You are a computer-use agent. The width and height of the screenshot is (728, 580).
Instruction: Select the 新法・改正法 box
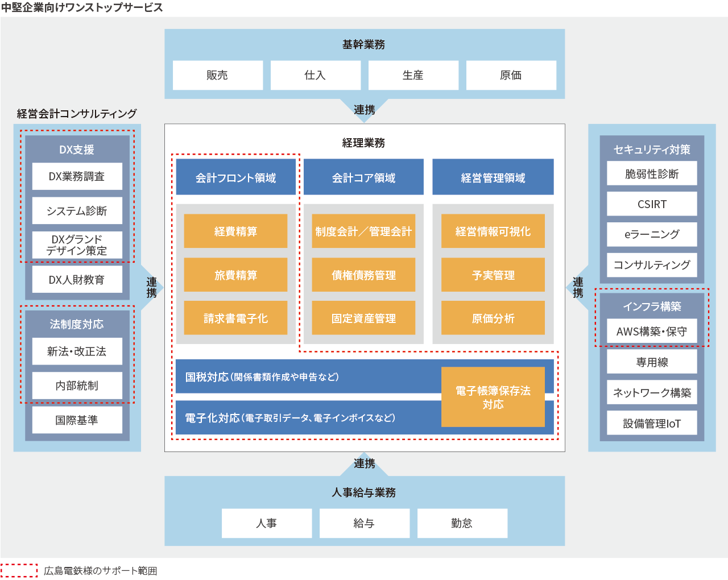pyautogui.click(x=77, y=351)
